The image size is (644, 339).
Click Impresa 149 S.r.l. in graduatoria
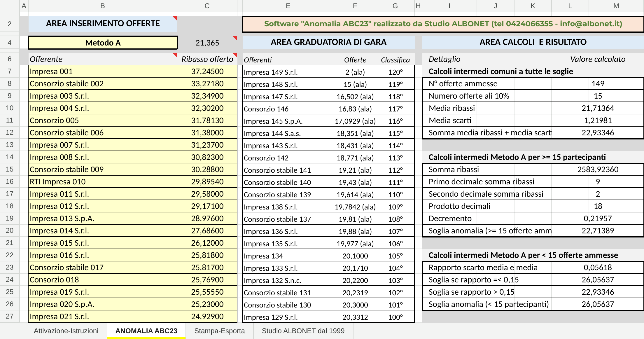(x=288, y=72)
